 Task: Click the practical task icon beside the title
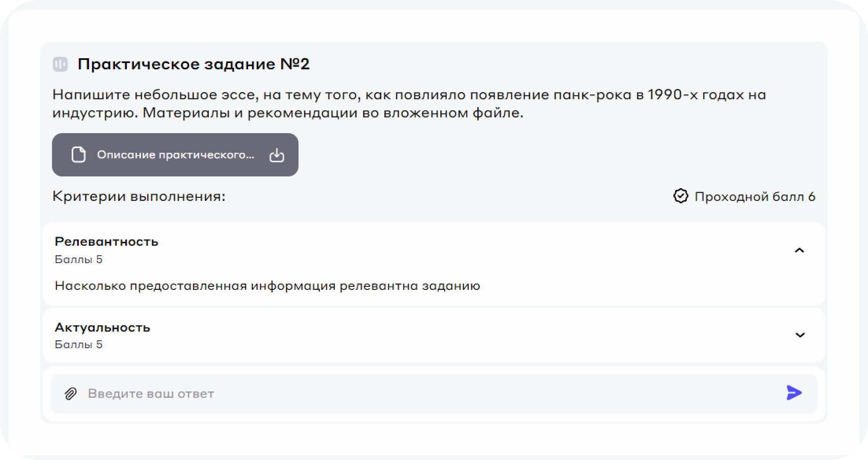(x=60, y=64)
